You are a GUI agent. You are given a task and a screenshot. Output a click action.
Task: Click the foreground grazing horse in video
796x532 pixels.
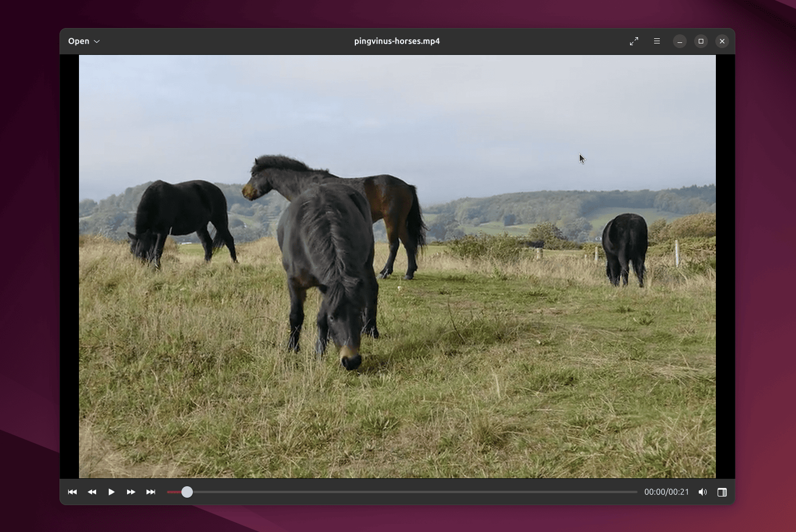(328, 276)
